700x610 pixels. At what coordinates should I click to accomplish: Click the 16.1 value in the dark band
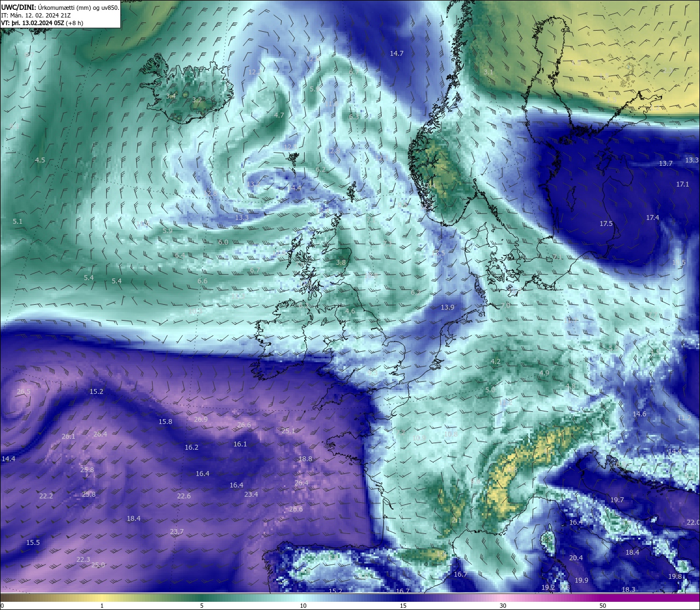[x=240, y=444]
